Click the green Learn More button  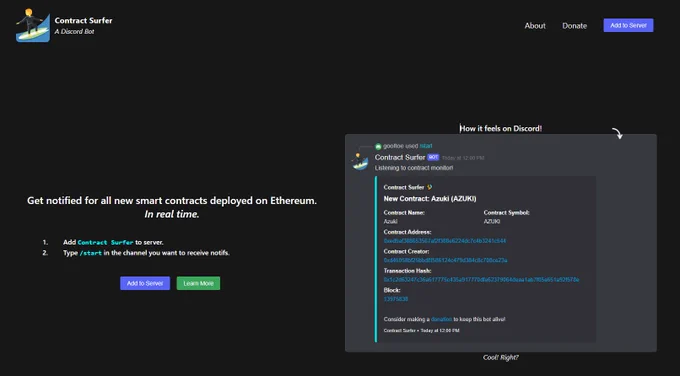coord(198,283)
